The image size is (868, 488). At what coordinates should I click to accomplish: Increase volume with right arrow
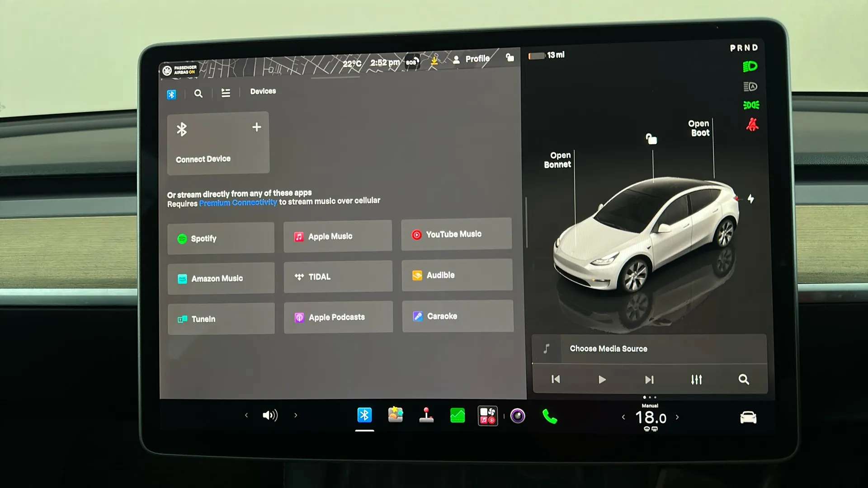click(296, 415)
